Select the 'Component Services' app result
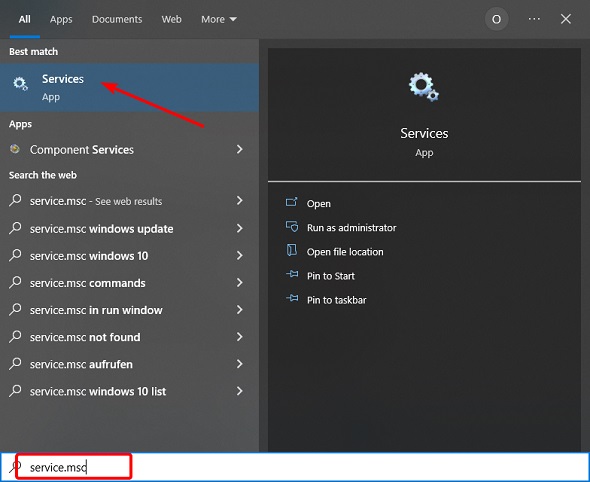 pos(129,149)
